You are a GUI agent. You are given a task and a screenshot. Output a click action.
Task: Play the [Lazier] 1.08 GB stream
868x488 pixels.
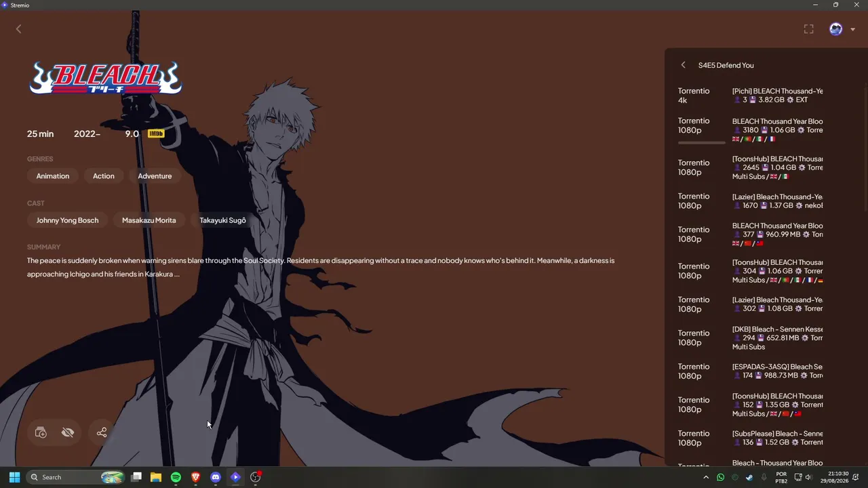click(765, 304)
